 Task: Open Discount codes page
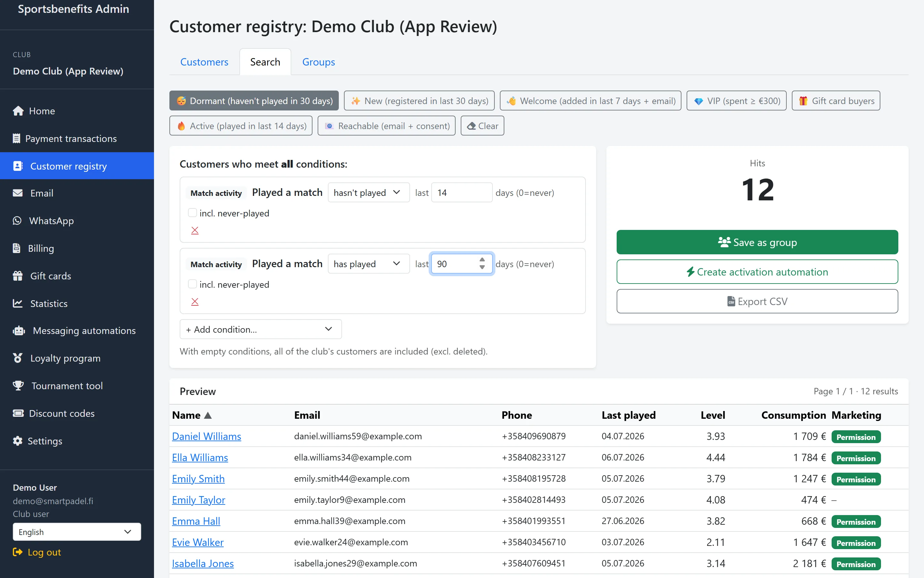[77, 413]
